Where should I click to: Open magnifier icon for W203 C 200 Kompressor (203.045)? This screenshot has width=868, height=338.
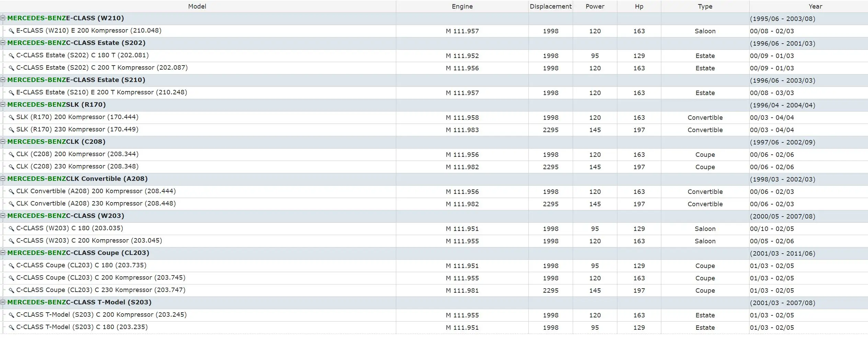point(11,241)
